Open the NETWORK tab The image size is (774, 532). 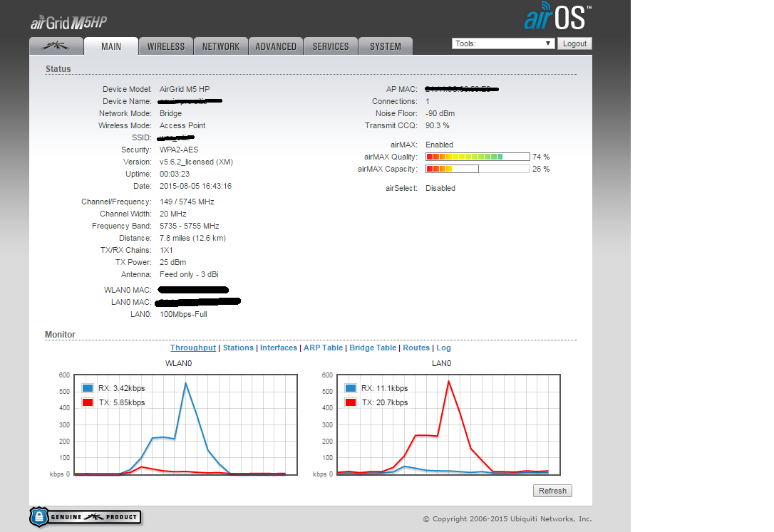point(221,46)
